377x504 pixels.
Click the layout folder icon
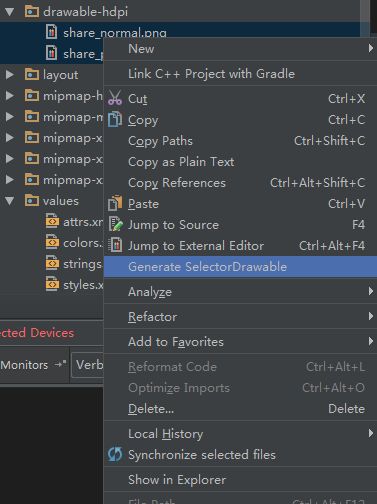pyautogui.click(x=32, y=74)
